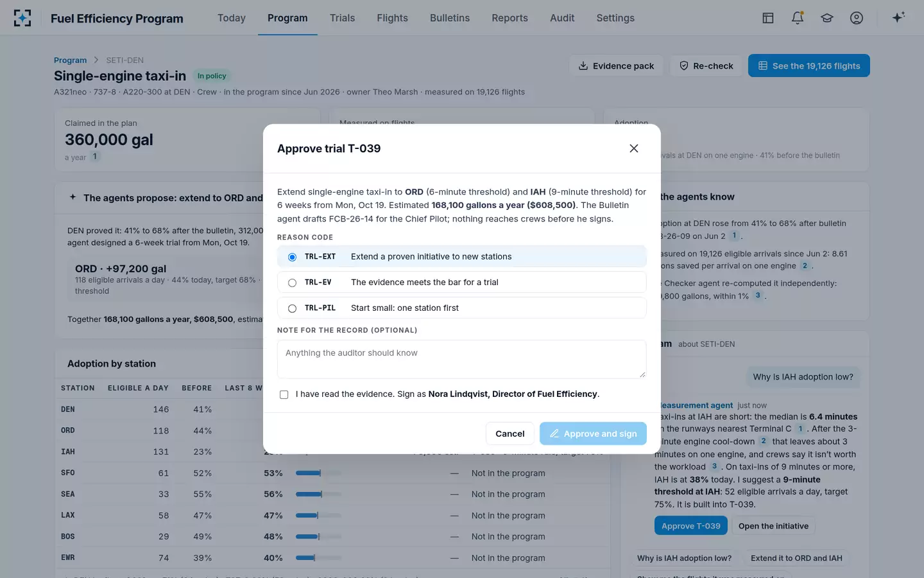Open the layout panel icon in header
The image size is (924, 578).
(x=768, y=18)
